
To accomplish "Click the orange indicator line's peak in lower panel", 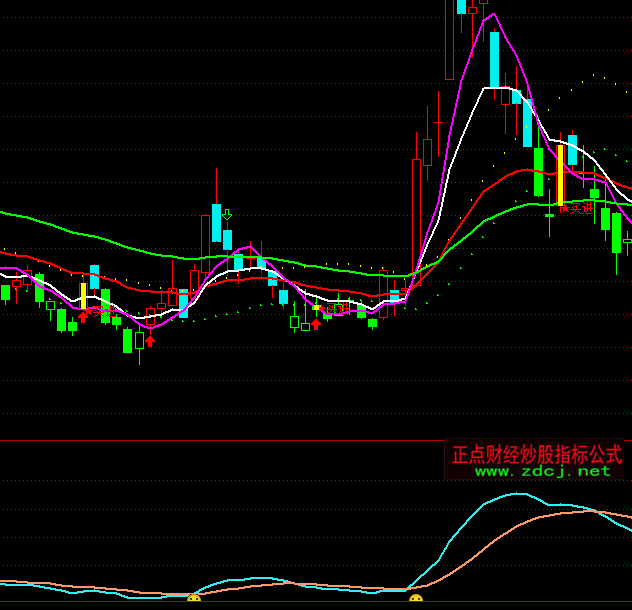I will click(580, 512).
